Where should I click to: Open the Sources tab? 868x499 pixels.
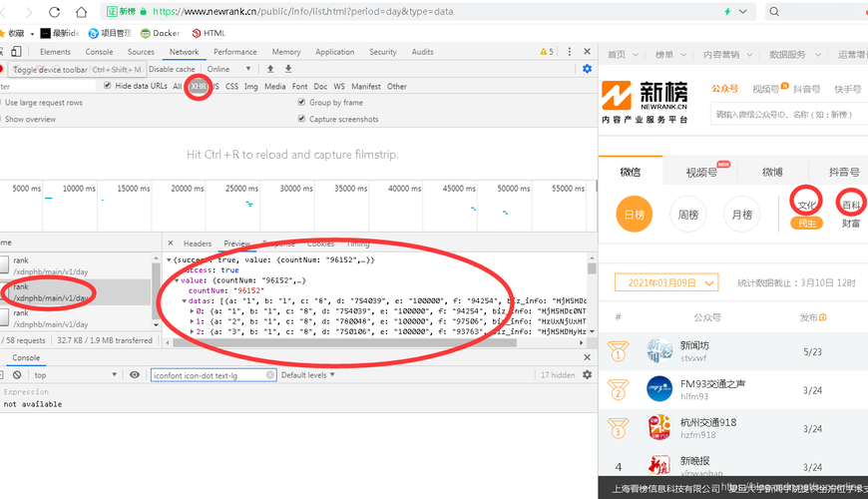point(141,52)
